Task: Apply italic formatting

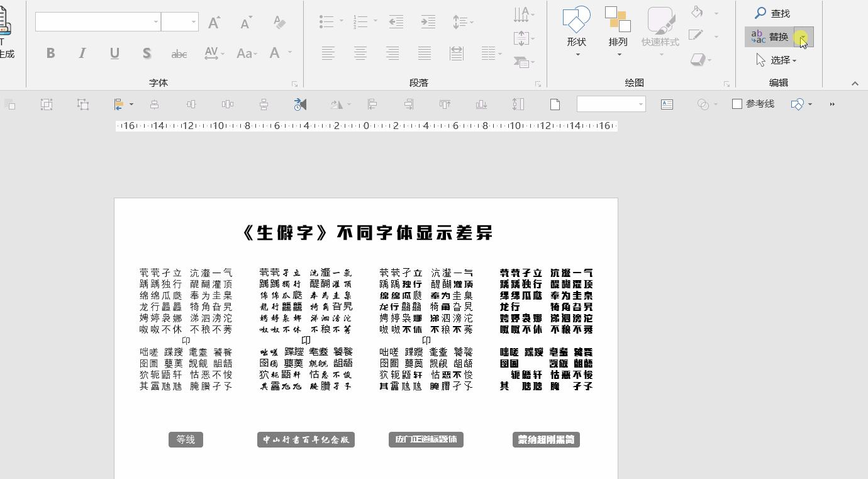Action: pyautogui.click(x=82, y=53)
